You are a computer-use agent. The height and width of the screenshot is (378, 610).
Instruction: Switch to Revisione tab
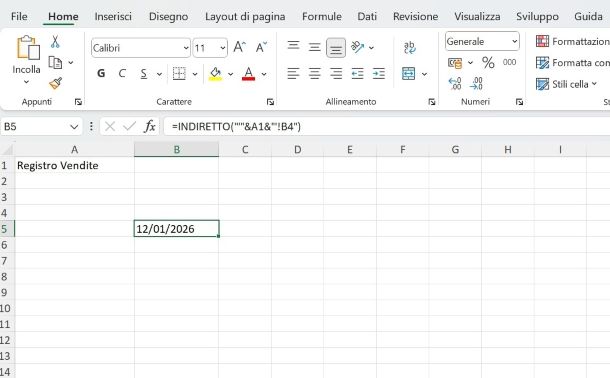tap(415, 16)
